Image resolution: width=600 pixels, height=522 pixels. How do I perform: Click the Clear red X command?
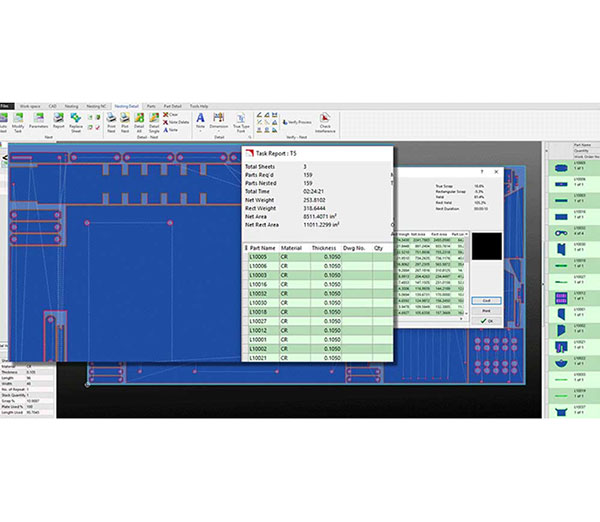coord(171,114)
